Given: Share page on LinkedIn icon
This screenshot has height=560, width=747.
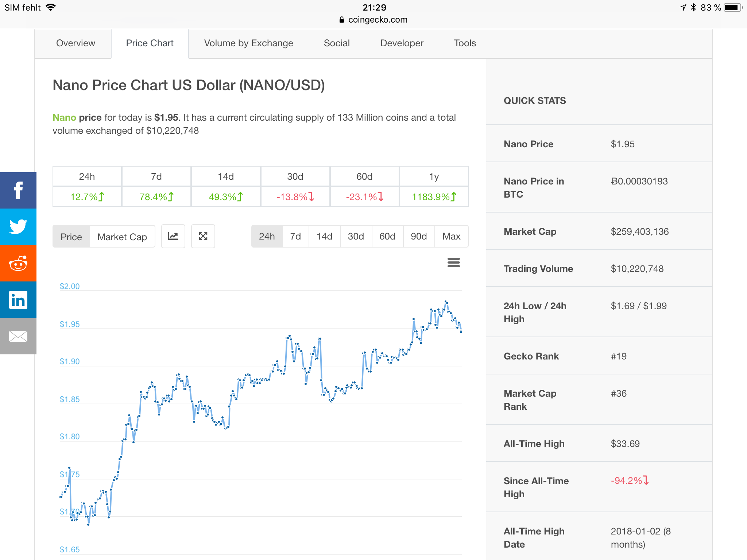Looking at the screenshot, I should click(x=18, y=300).
